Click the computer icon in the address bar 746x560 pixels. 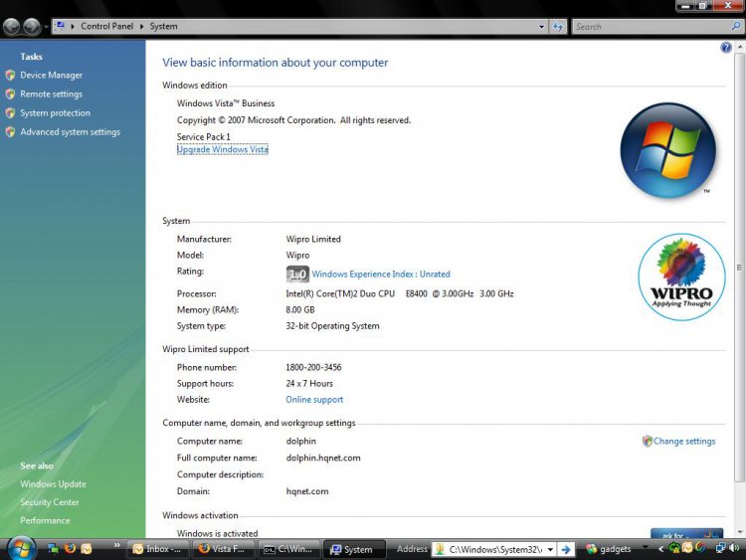coord(61,26)
